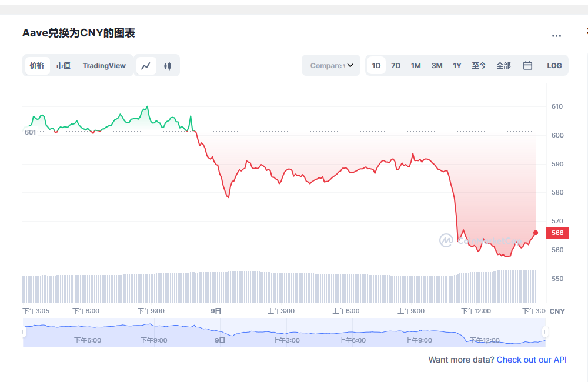
Task: Select the 1M time range
Action: tap(416, 66)
